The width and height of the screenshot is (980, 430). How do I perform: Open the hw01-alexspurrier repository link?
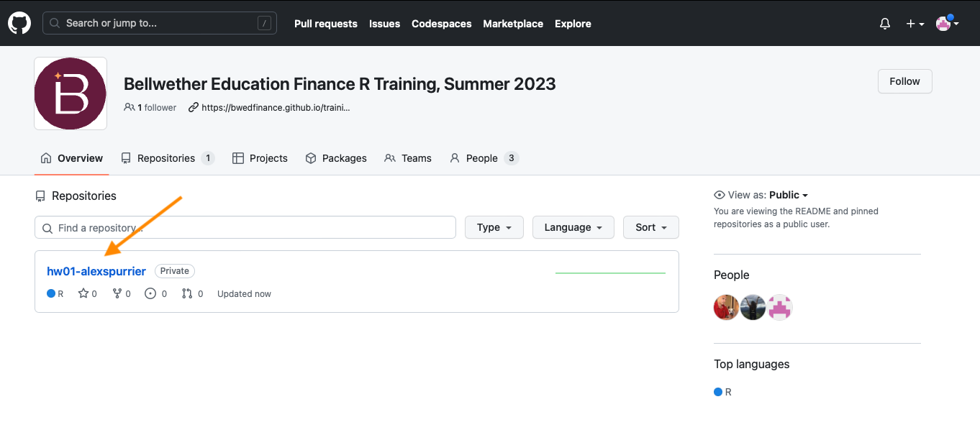tap(96, 271)
